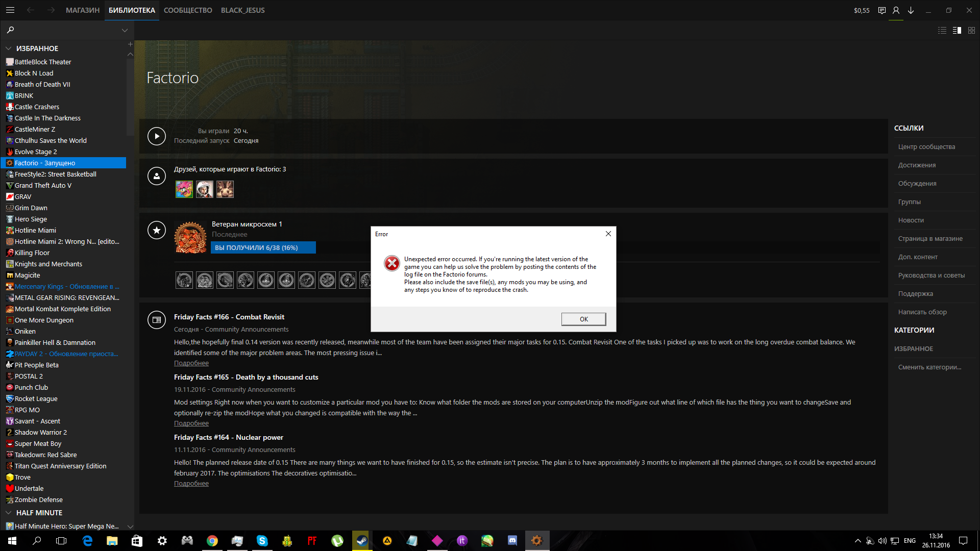Screen dimensions: 980x551
Task: Open the profile account icon
Action: click(896, 10)
